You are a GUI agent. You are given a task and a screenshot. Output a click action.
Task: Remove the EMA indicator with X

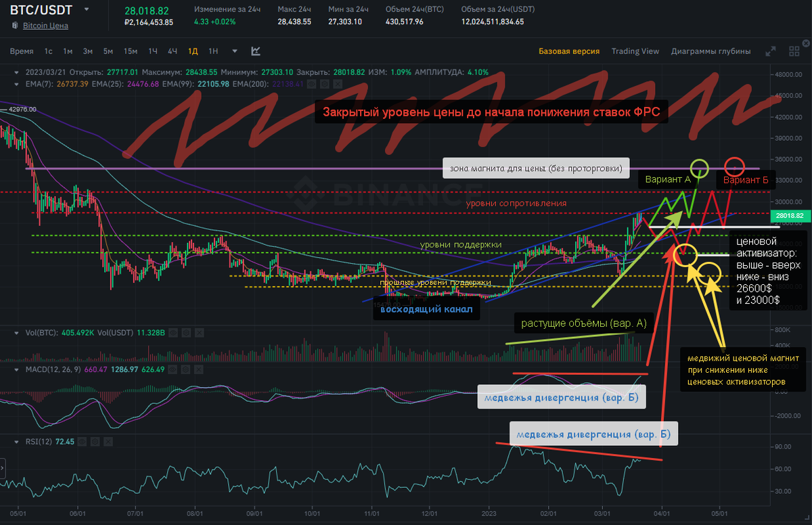pos(338,84)
